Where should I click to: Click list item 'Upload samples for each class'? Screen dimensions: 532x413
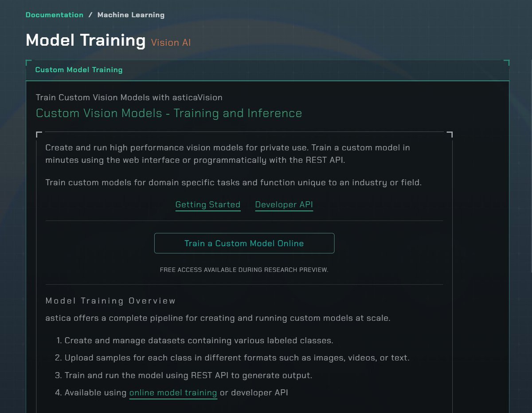coord(237,358)
